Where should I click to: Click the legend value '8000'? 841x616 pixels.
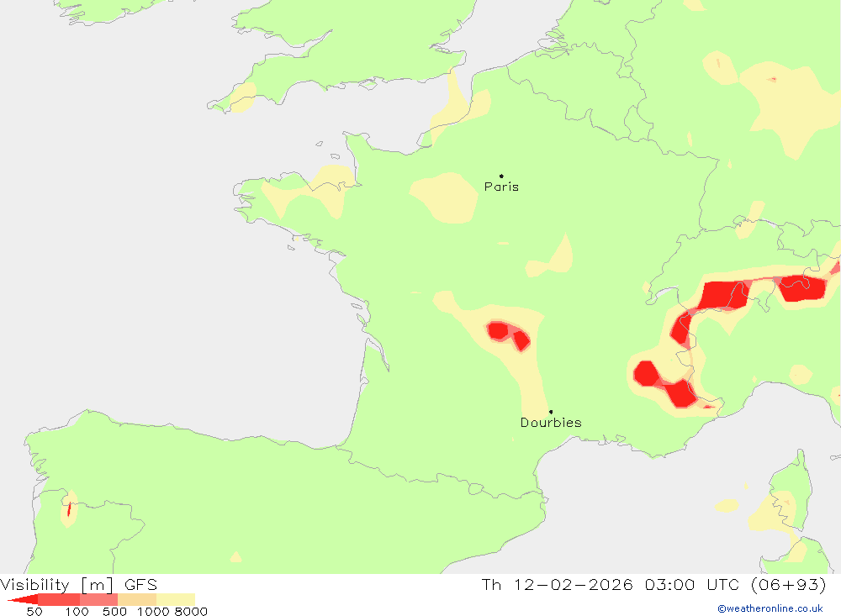[x=191, y=612]
